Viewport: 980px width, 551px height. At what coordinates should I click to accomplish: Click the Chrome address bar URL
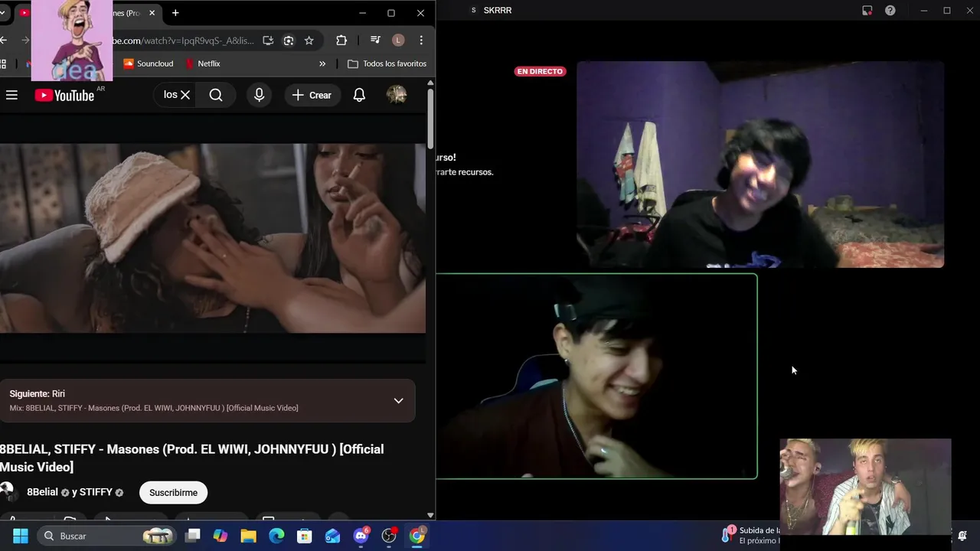coord(182,41)
